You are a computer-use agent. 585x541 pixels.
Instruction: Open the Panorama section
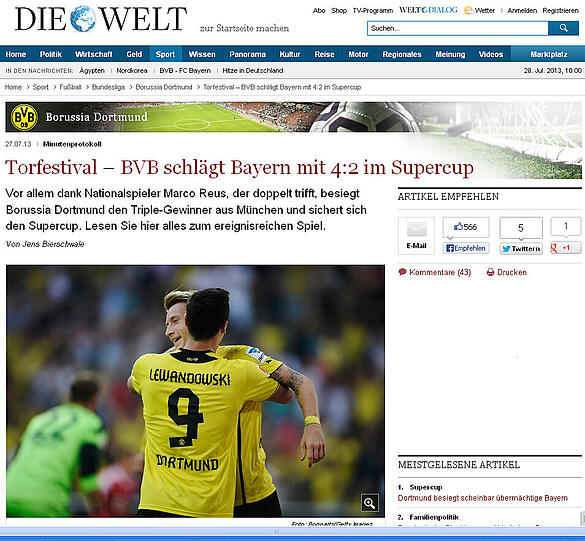pyautogui.click(x=247, y=54)
